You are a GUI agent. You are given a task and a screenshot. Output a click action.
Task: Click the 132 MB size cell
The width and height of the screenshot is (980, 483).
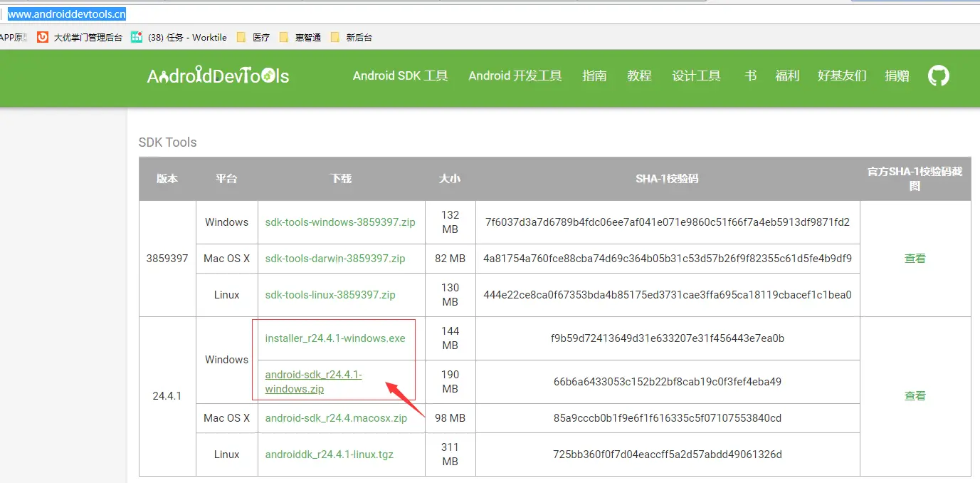450,222
